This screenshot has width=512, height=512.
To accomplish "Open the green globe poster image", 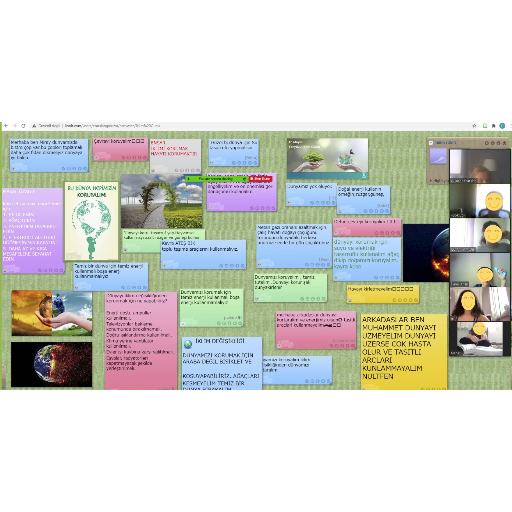I will (x=92, y=221).
